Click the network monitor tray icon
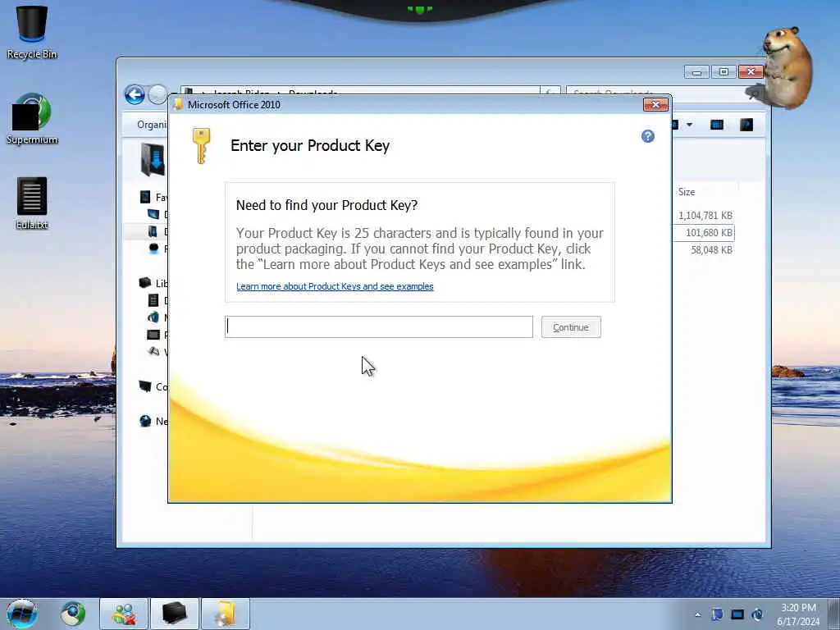This screenshot has width=840, height=630. [x=737, y=614]
